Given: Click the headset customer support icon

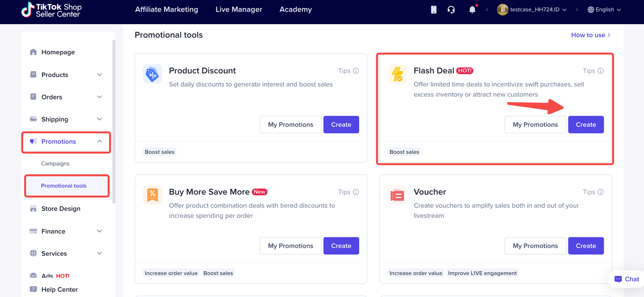Looking at the screenshot, I should point(451,10).
